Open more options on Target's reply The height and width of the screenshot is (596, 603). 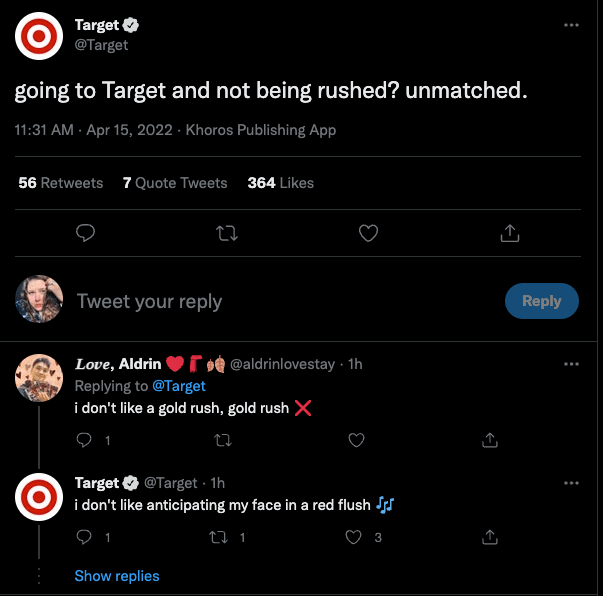[571, 483]
